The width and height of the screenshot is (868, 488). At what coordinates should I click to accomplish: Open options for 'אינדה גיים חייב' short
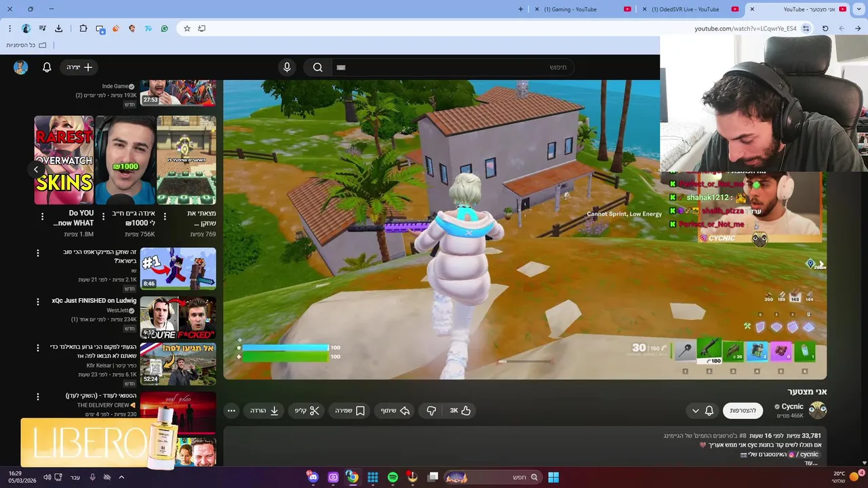(x=103, y=217)
